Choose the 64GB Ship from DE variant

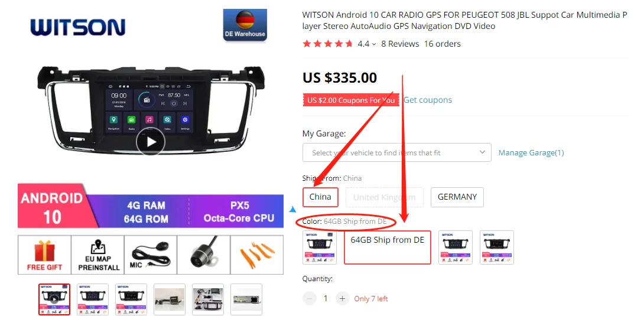tap(388, 247)
